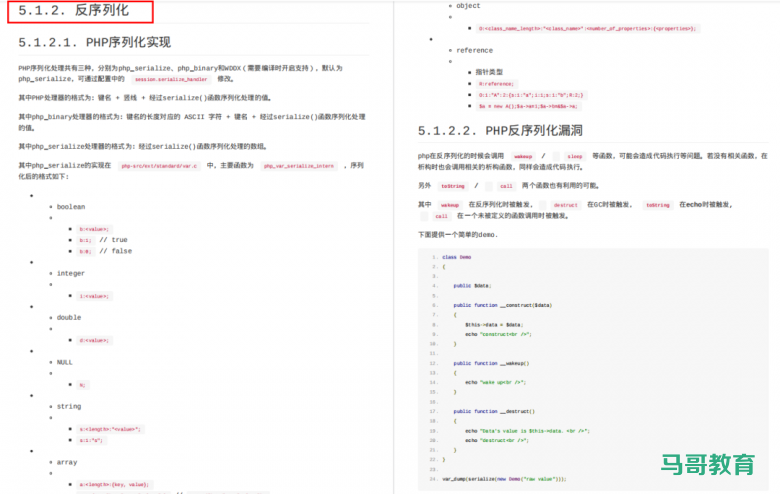Select the NULL list item
780x494 pixels.
coord(65,362)
